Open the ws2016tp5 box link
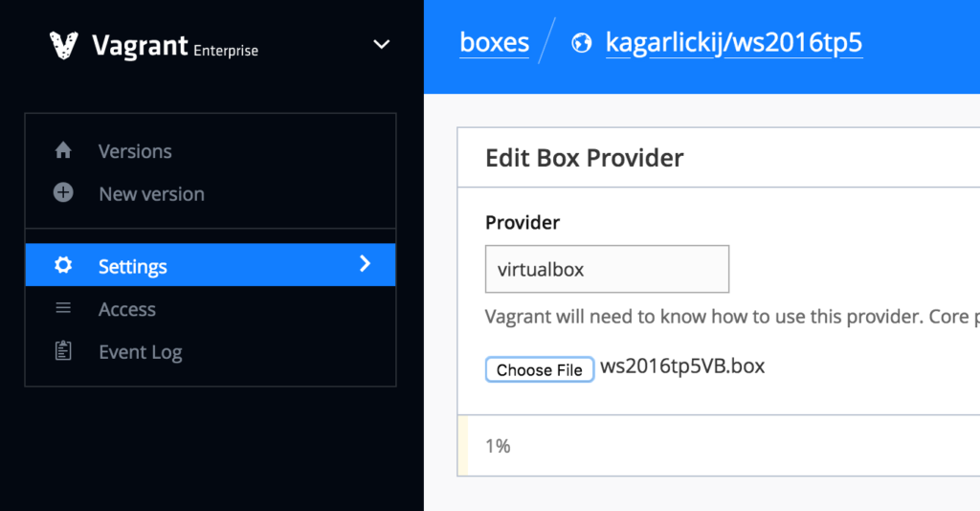This screenshot has width=980, height=511. (794, 43)
